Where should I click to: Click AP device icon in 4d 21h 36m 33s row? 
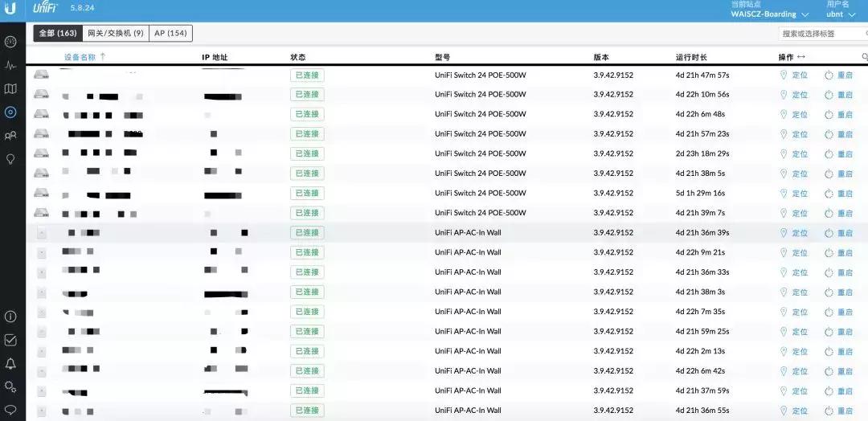(x=42, y=272)
